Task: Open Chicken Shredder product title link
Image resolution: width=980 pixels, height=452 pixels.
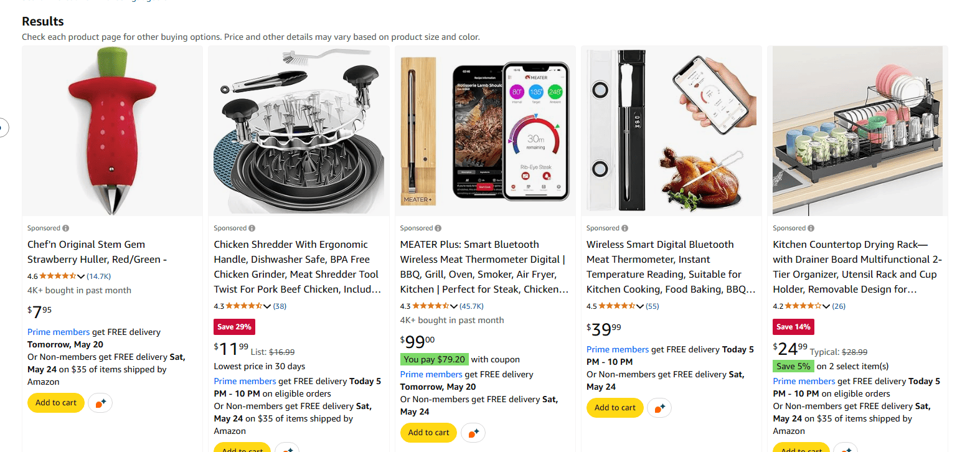Action: pyautogui.click(x=297, y=266)
